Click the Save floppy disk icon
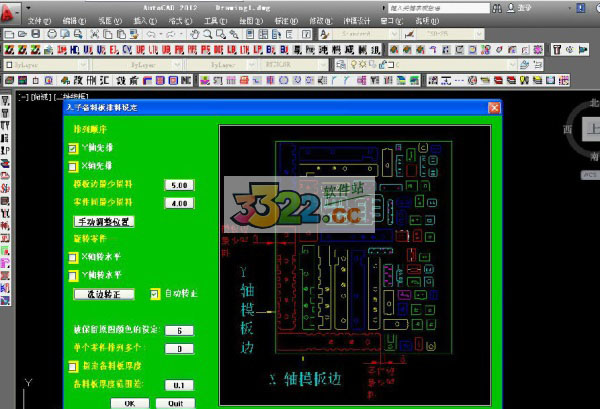The width and height of the screenshot is (600, 409). coord(35,34)
